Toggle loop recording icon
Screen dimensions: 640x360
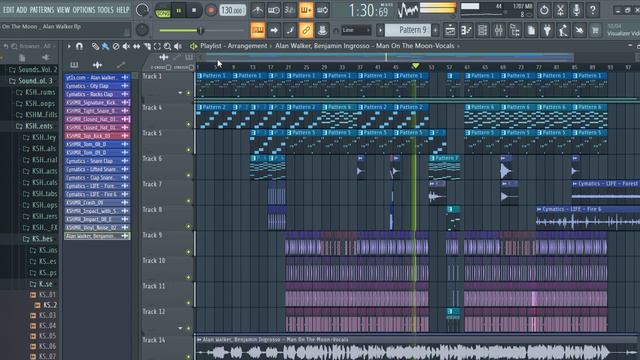click(322, 10)
